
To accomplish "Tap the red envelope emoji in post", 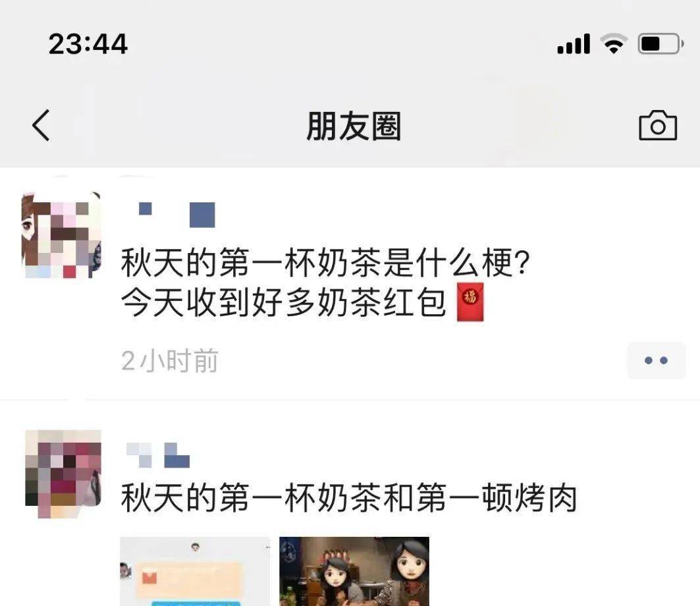I will (470, 302).
